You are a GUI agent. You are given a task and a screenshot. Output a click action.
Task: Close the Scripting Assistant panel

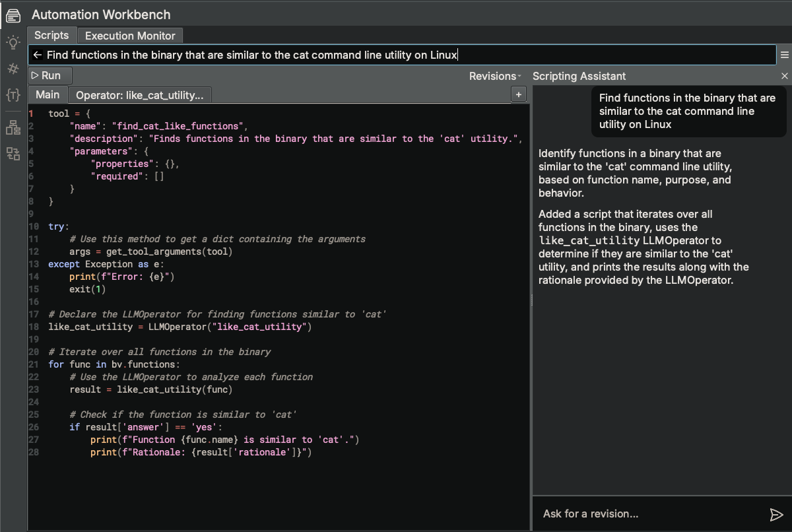[784, 76]
